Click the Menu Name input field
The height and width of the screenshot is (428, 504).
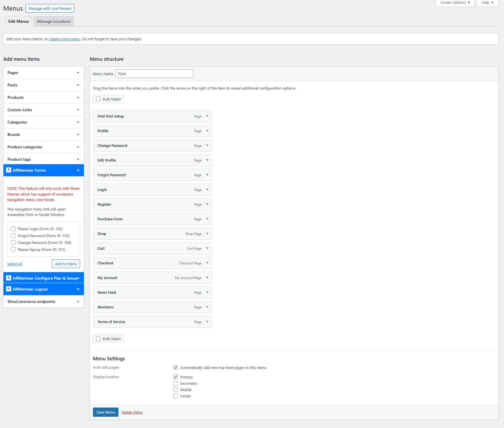(x=155, y=73)
